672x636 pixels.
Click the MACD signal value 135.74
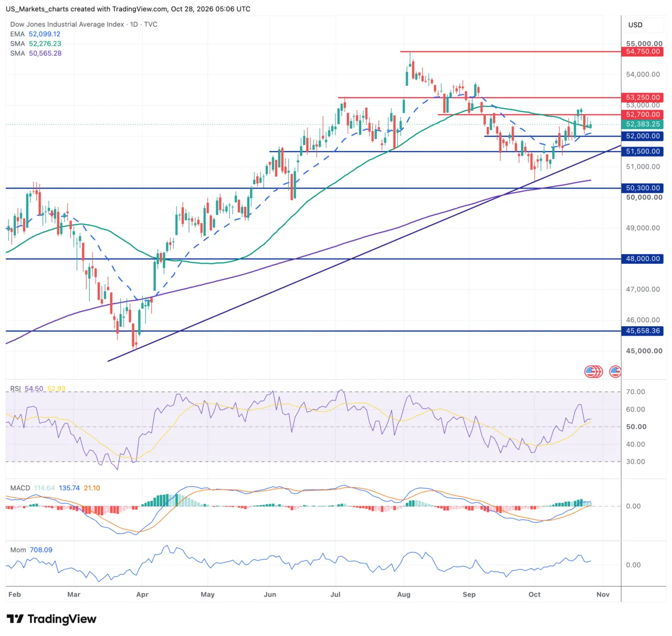(69, 488)
